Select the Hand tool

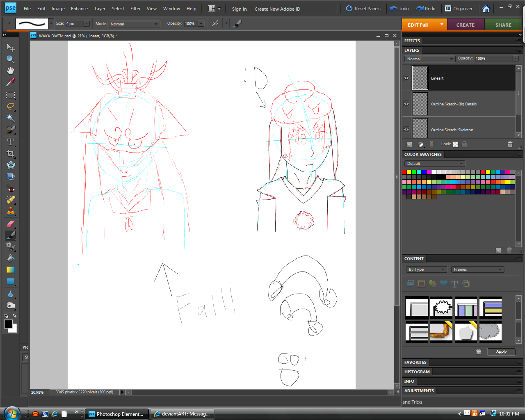click(11, 71)
